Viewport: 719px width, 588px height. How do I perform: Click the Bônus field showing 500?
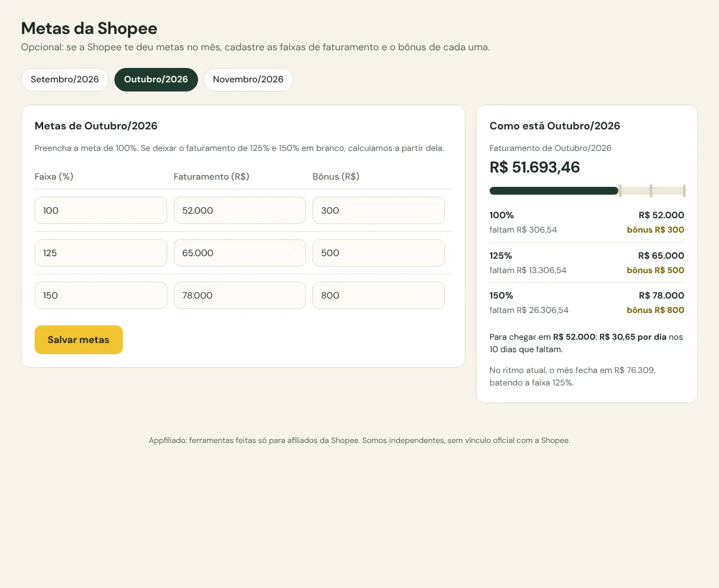(378, 253)
